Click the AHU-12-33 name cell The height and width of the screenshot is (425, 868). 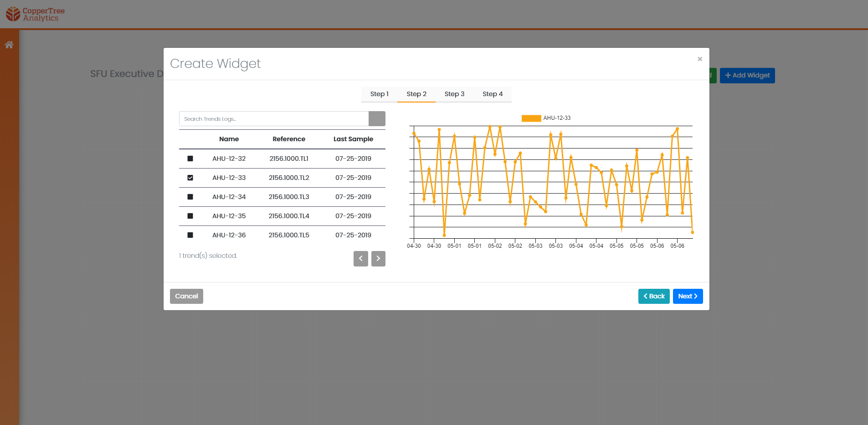(x=229, y=178)
